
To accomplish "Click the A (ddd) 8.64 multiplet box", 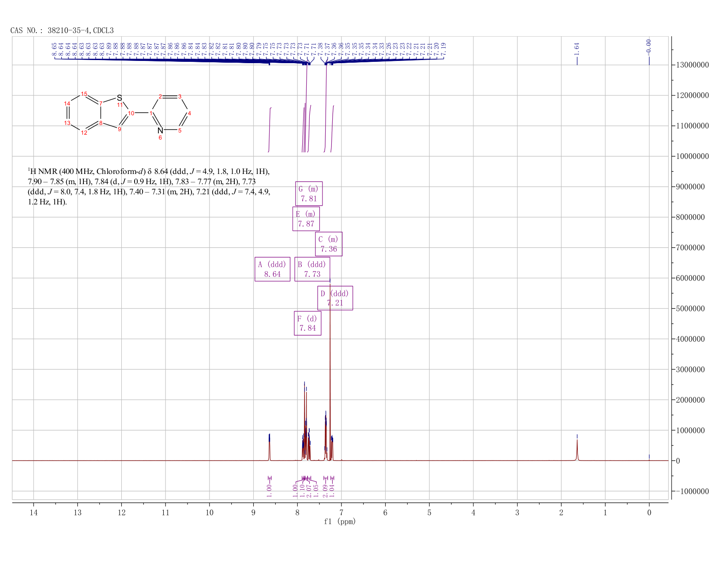I will pyautogui.click(x=272, y=269).
